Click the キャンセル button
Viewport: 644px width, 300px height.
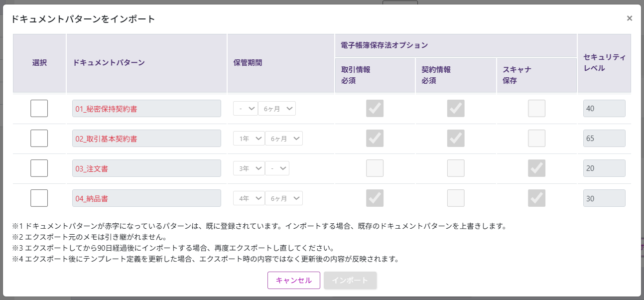[x=293, y=280]
